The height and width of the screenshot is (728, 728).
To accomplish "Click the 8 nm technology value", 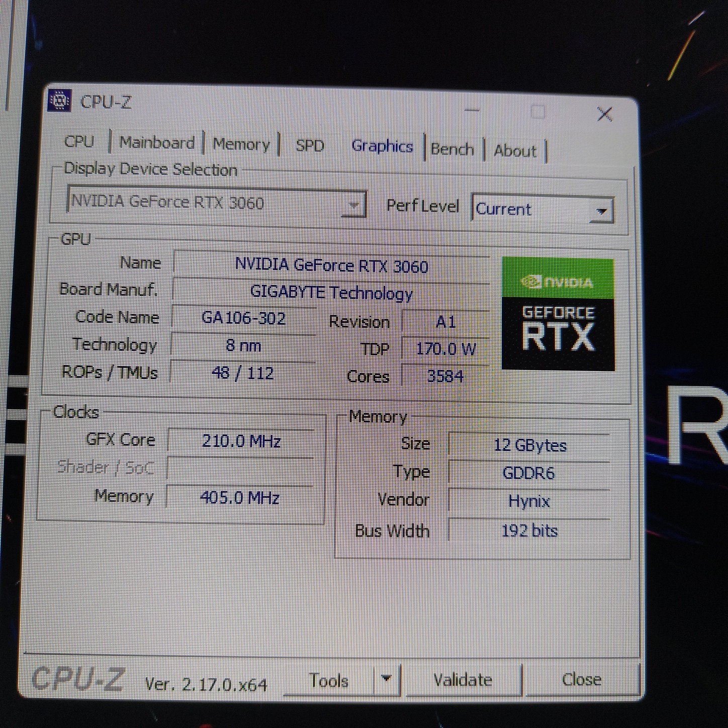I will [x=243, y=345].
